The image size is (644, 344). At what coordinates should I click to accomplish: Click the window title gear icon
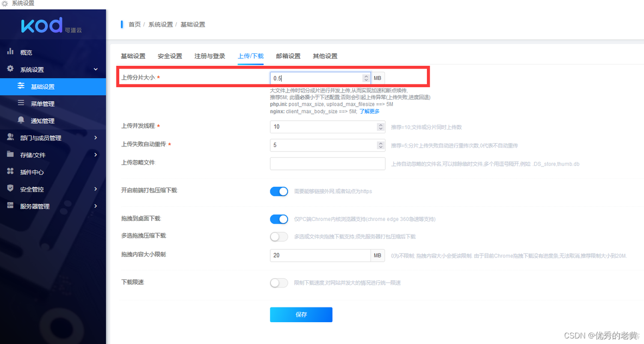tap(4, 3)
